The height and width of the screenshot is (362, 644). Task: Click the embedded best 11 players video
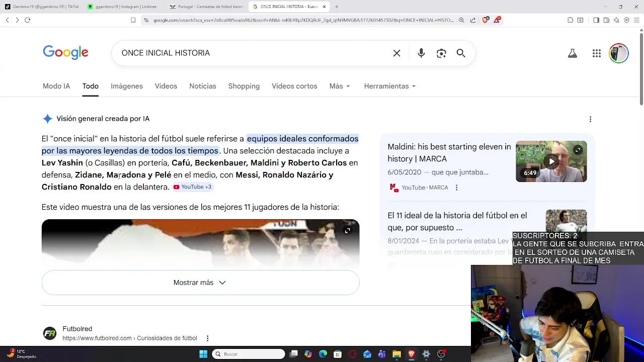tap(200, 244)
